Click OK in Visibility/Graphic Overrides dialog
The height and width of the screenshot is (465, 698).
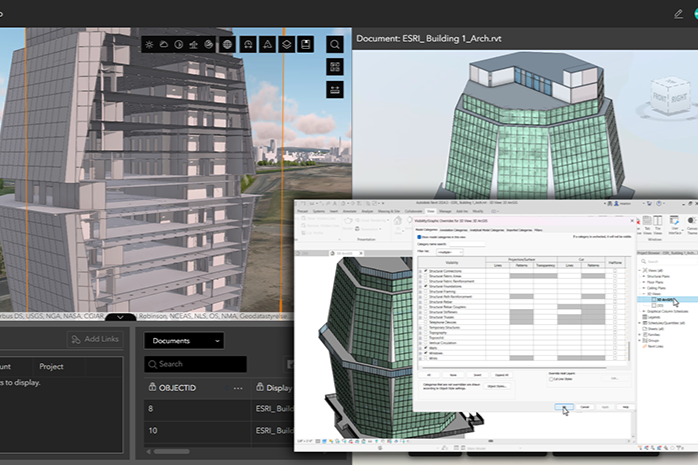pos(564,407)
